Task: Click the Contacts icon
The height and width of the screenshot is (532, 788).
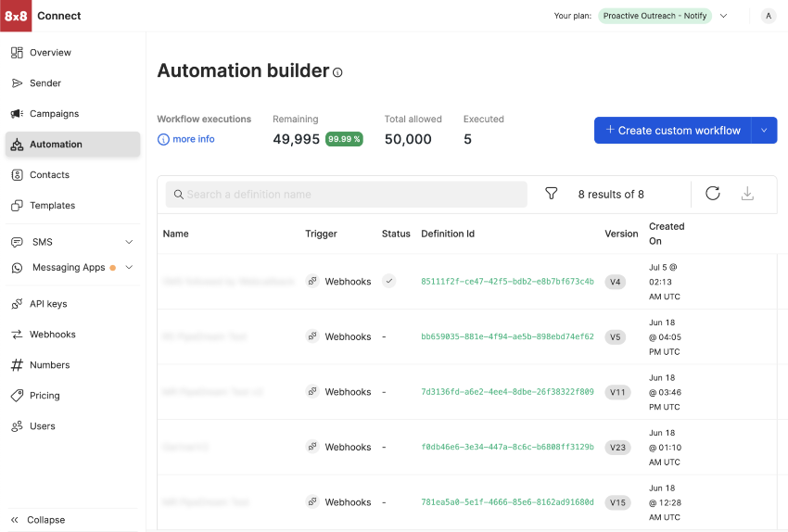Action: (x=17, y=175)
